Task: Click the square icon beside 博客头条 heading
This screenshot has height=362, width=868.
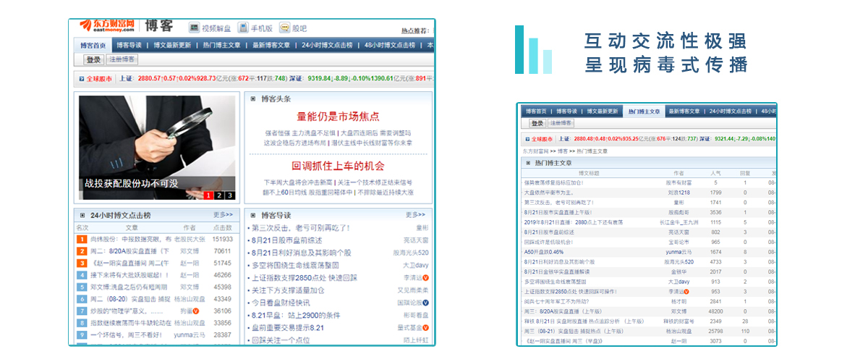Action: [x=252, y=98]
